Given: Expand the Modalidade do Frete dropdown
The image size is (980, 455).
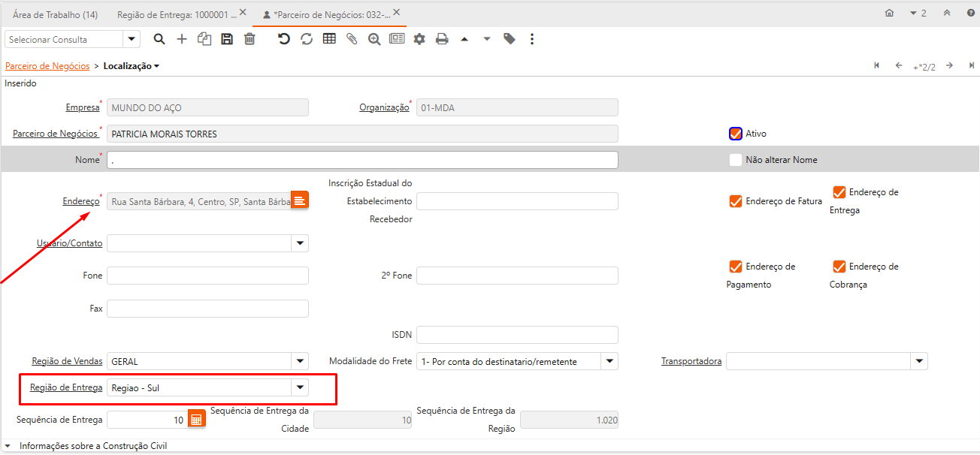Looking at the screenshot, I should 609,361.
